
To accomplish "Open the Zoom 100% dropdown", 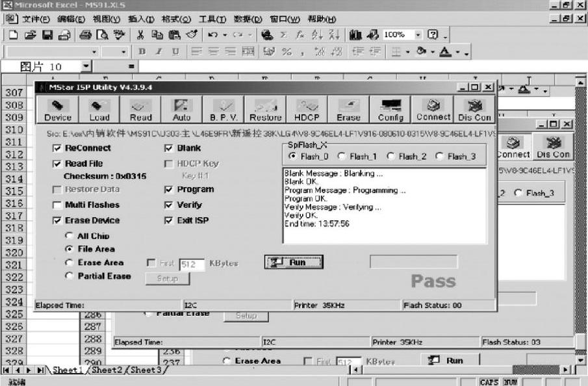I will coord(418,35).
